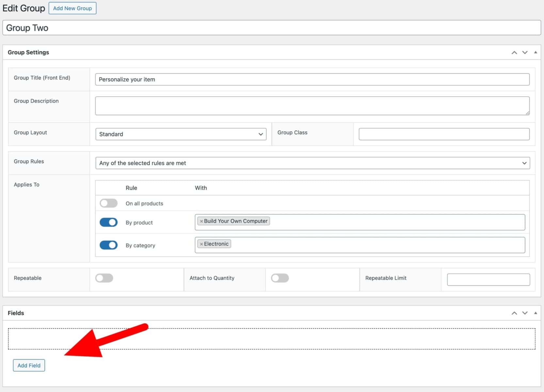Image resolution: width=544 pixels, height=392 pixels.
Task: Enable the Repeatable switch
Action: point(104,278)
